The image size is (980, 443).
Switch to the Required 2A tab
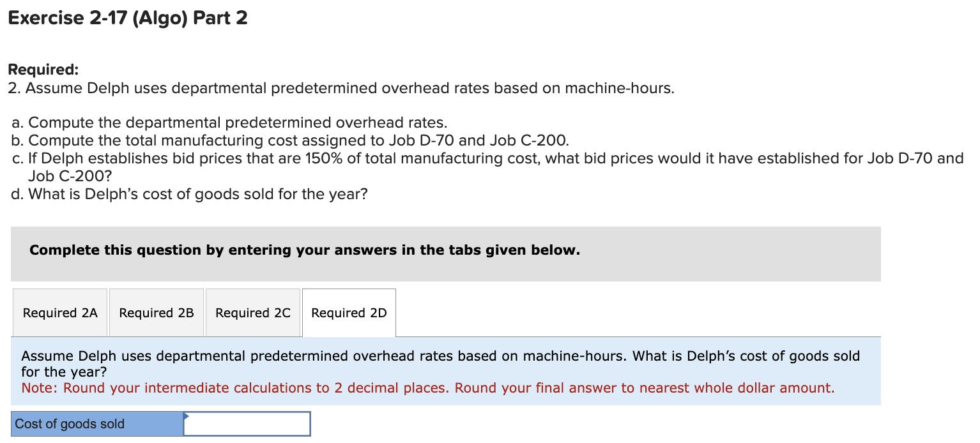(59, 313)
